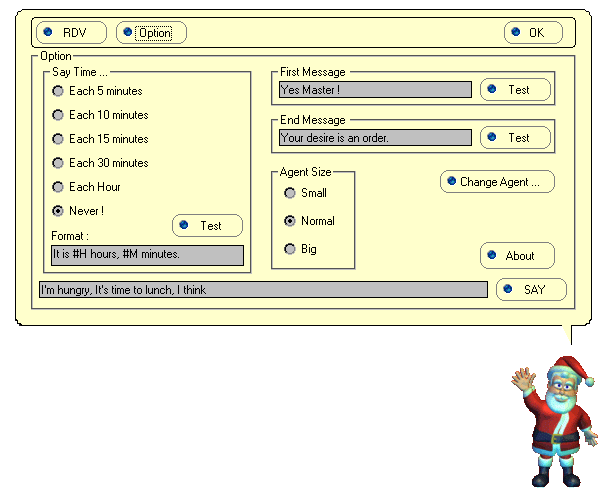The width and height of the screenshot is (609, 494).
Task: Open the About dialog
Action: (x=517, y=255)
